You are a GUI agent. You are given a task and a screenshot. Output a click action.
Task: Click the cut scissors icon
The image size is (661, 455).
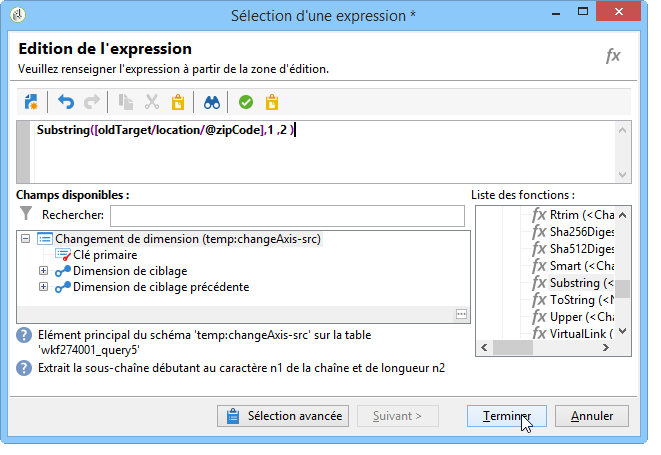pos(152,102)
